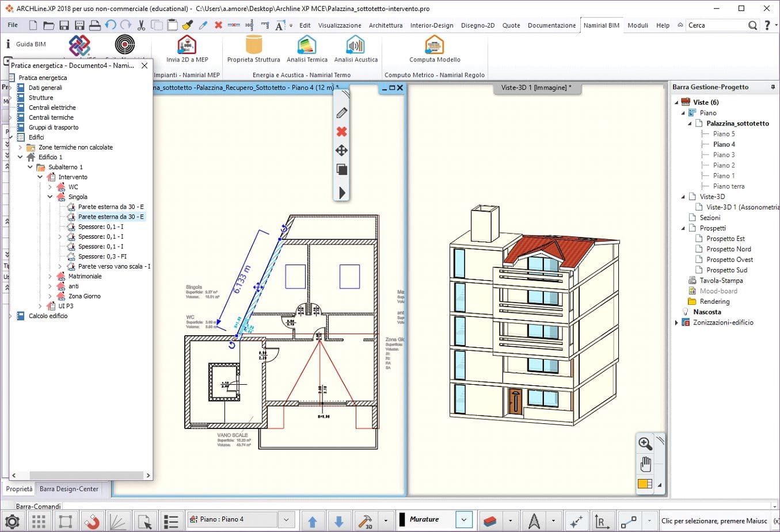780x532 pixels.
Task: Click the search magnifier next to Cerca
Action: [x=752, y=25]
